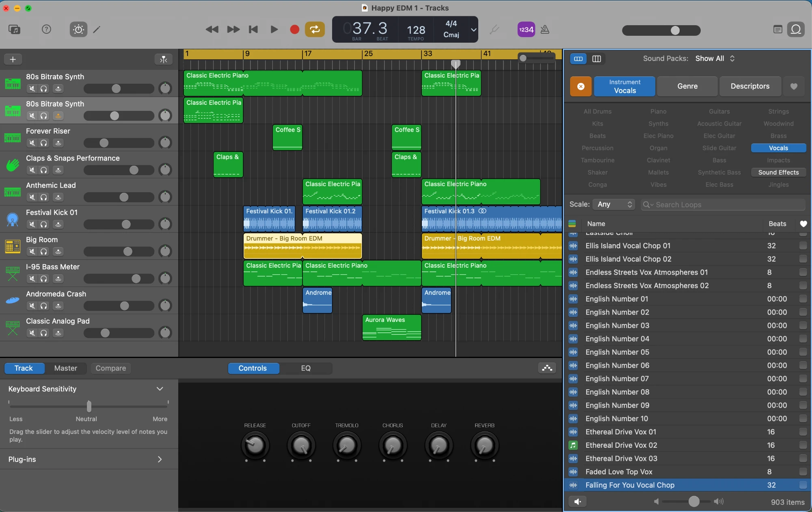The width and height of the screenshot is (812, 512).
Task: Switch to the Master tab
Action: point(66,368)
